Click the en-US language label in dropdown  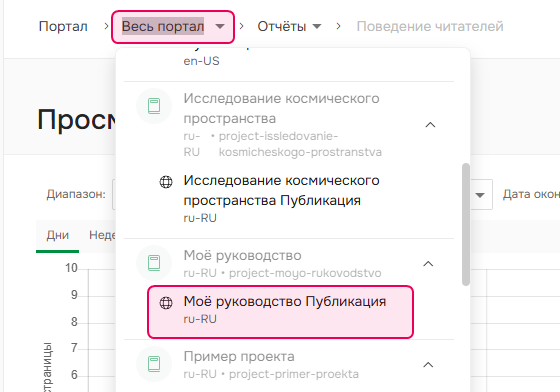point(201,61)
